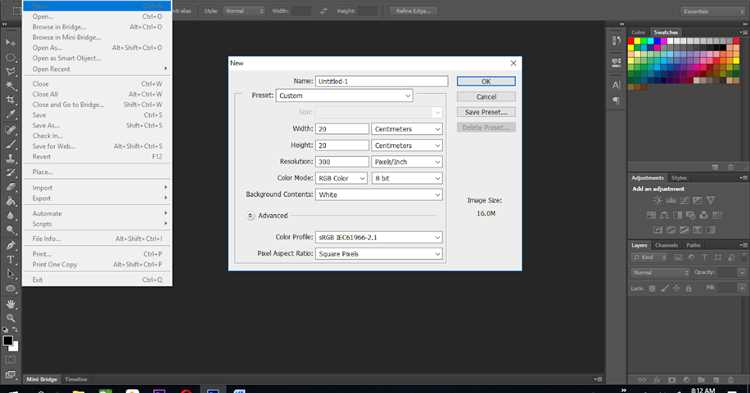Viewport: 750px width, 393px height.
Task: Select the Zoom tool
Action: pos(10,318)
